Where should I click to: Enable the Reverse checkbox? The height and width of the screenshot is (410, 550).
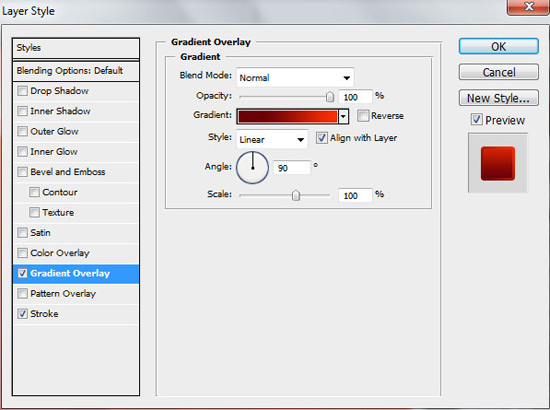click(x=363, y=115)
